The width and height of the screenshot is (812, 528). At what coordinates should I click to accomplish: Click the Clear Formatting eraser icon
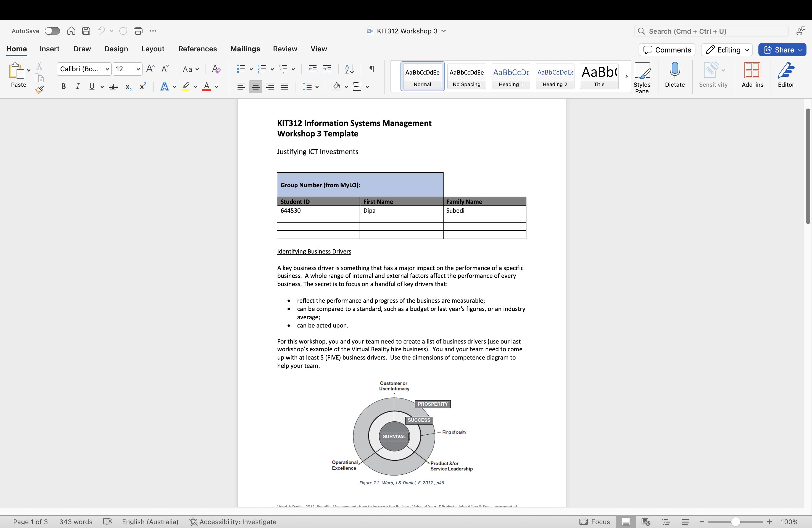[x=216, y=69]
